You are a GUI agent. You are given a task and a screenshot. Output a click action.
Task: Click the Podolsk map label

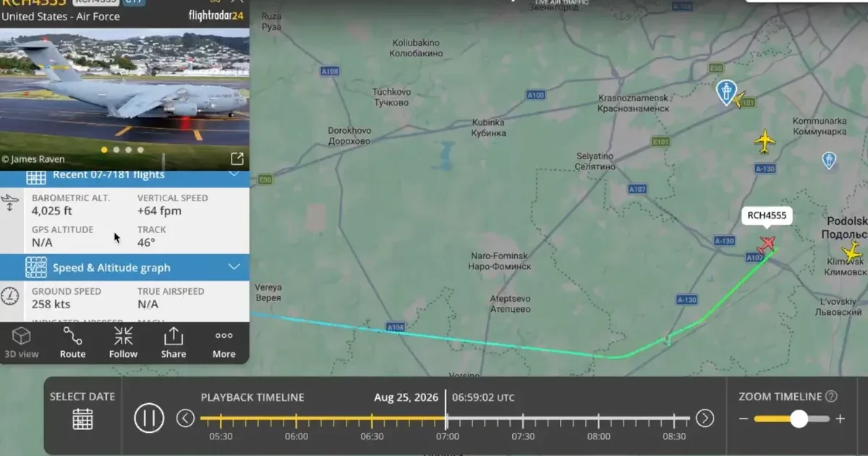pos(844,228)
